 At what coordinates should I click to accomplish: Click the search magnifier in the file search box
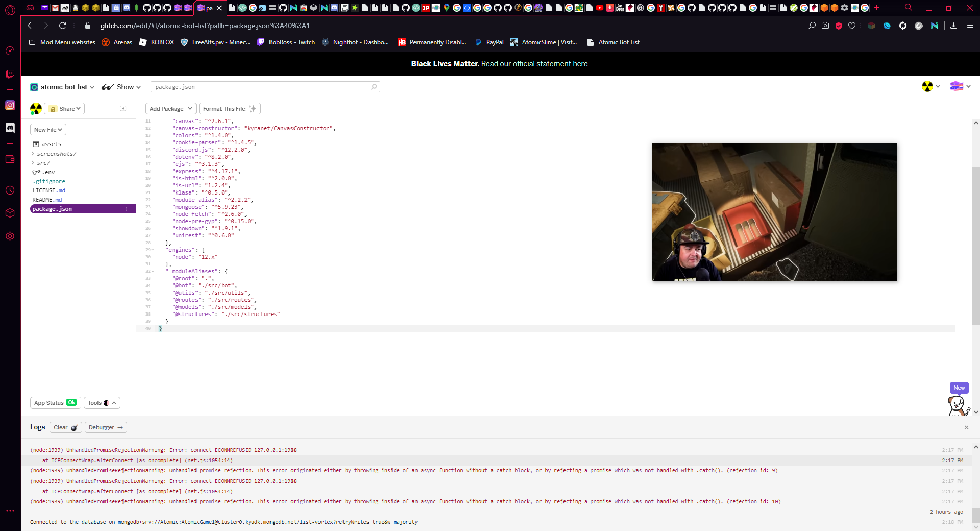pos(374,87)
